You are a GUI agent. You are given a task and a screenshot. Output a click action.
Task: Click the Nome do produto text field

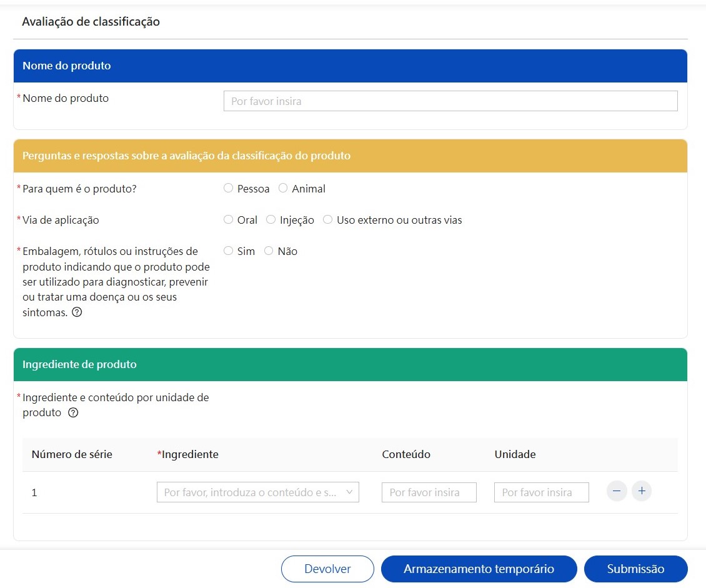coord(450,101)
